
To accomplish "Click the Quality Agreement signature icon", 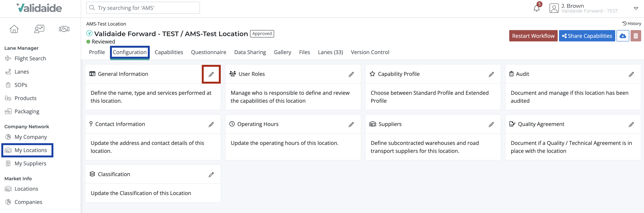I will (512, 124).
